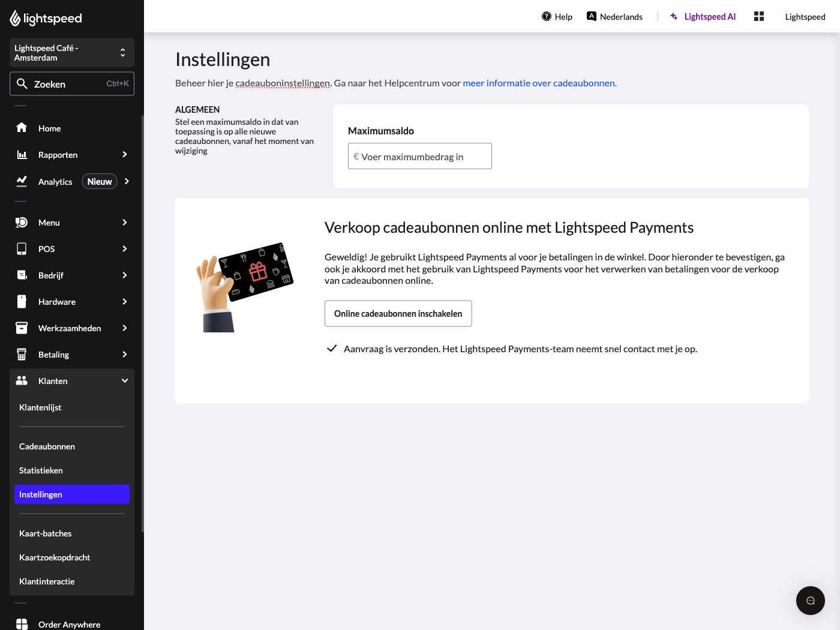
Task: Click the Betaling calculator icon
Action: (x=22, y=355)
